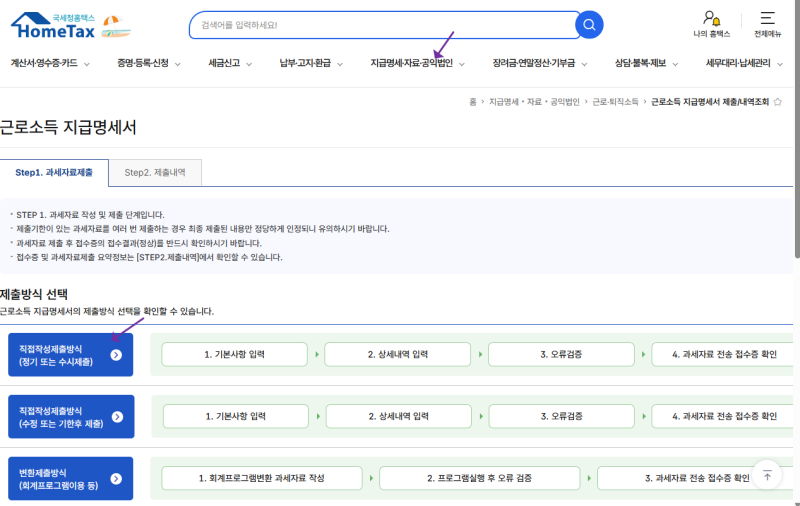Expand 증명·등록·신청 menu chevron
The width and height of the screenshot is (800, 506).
click(x=178, y=64)
